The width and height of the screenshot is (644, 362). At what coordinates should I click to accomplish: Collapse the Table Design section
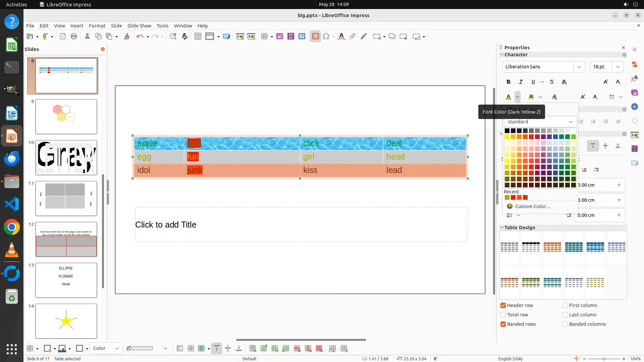click(502, 228)
